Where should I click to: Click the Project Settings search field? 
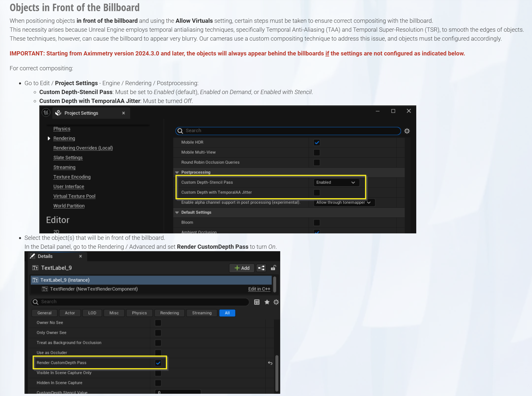point(288,131)
